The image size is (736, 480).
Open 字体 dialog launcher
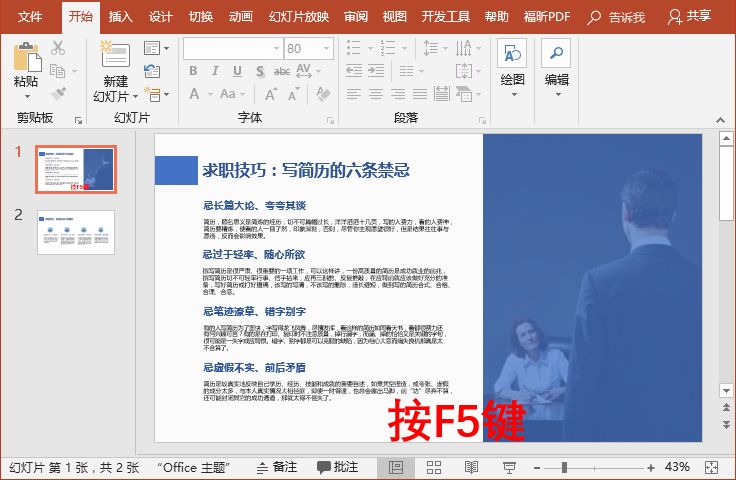pyautogui.click(x=330, y=121)
